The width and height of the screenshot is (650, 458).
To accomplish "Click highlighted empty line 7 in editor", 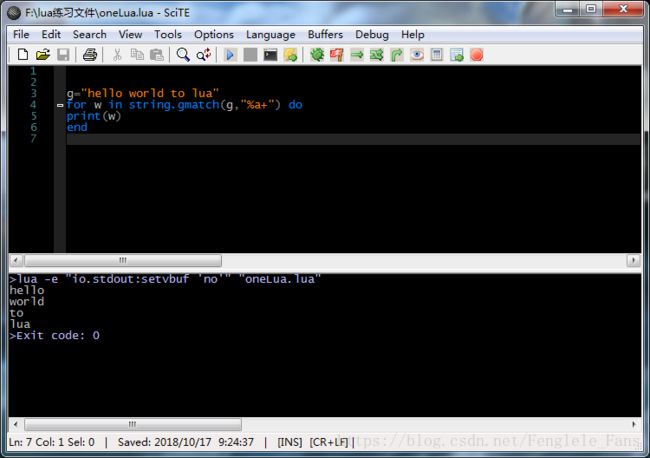I will [x=353, y=139].
